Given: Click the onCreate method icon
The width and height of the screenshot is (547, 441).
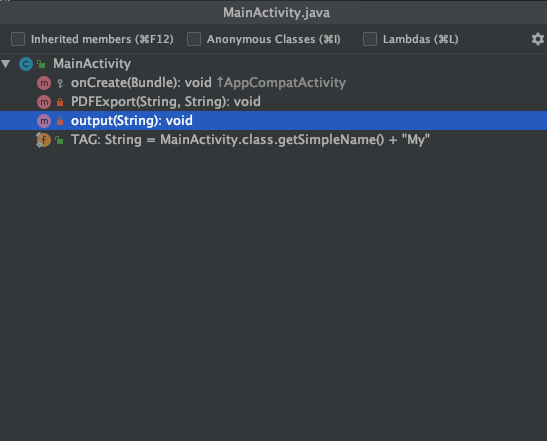Looking at the screenshot, I should (x=44, y=83).
